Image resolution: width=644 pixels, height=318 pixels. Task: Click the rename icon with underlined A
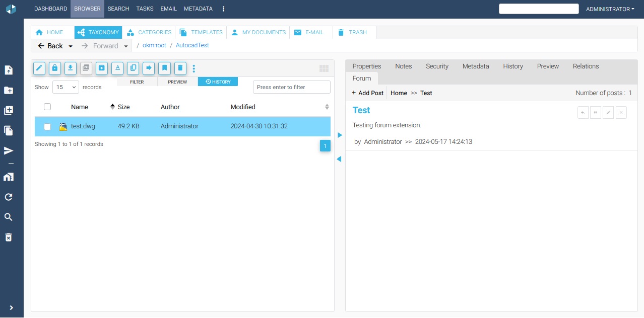117,68
